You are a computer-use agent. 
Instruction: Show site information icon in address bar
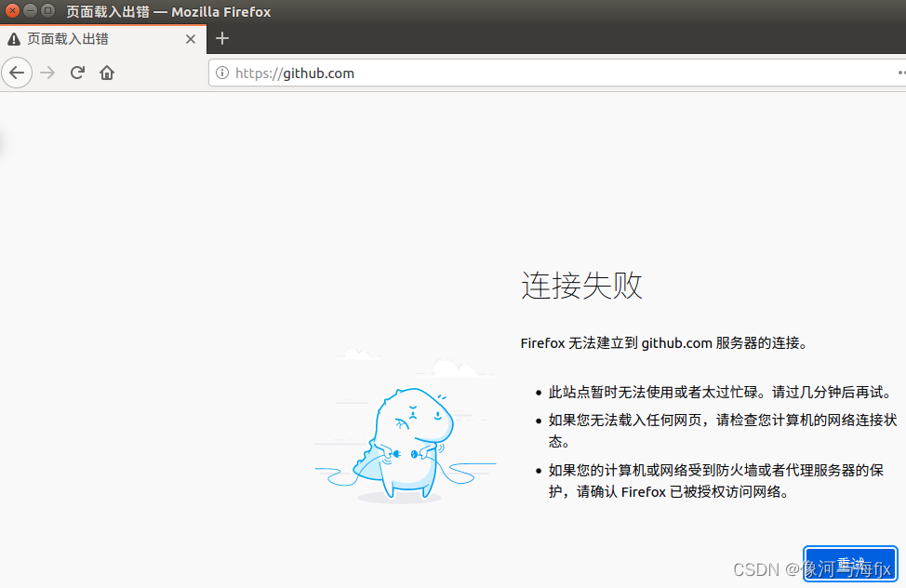coord(222,73)
